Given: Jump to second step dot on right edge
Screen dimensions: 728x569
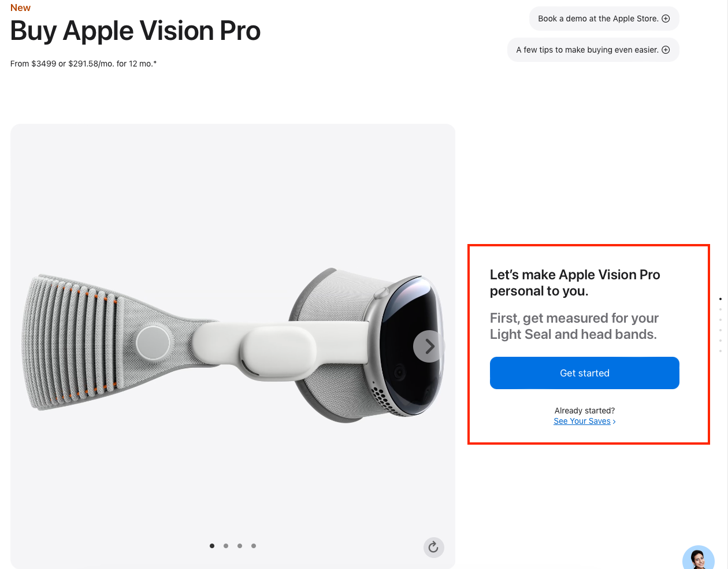Looking at the screenshot, I should click(720, 309).
